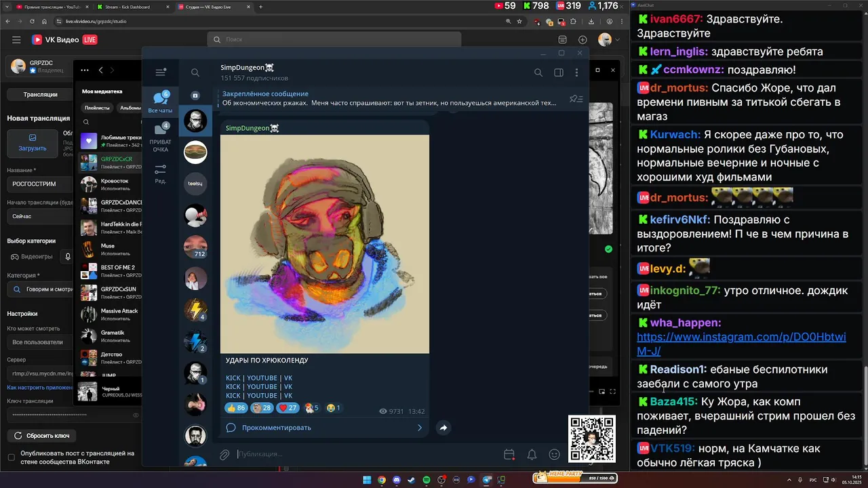Go back in the Моя медиатека panel
Image resolution: width=868 pixels, height=488 pixels.
[x=101, y=70]
